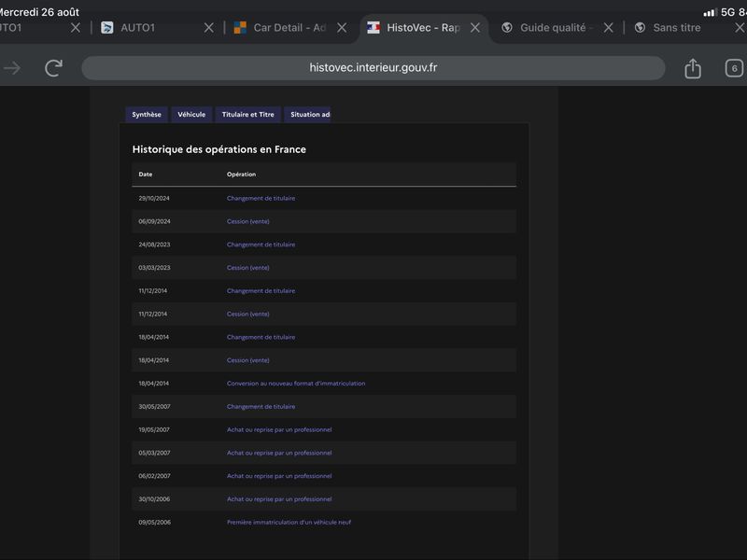Image resolution: width=747 pixels, height=560 pixels.
Task: Click Cession (vente) dated 18/04/2014
Action: pyautogui.click(x=247, y=360)
